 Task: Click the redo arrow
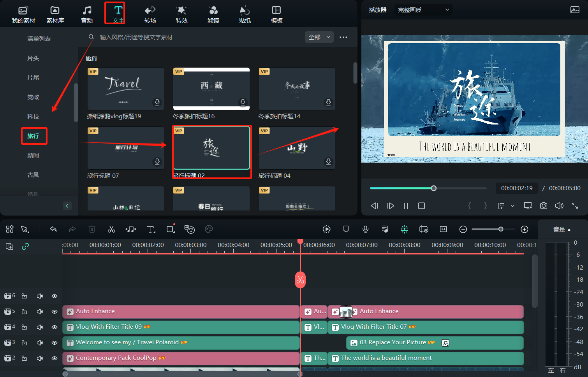click(x=72, y=229)
